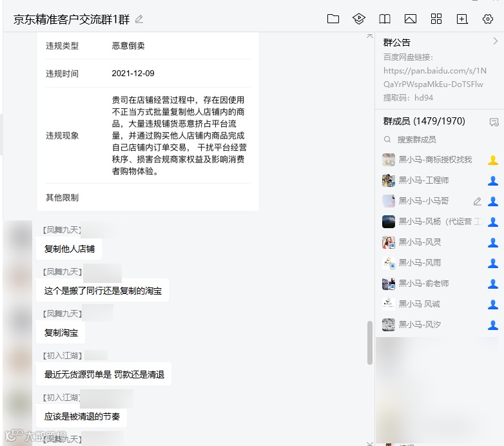Click the 群公告 heading
The image size is (504, 446).
coord(396,42)
